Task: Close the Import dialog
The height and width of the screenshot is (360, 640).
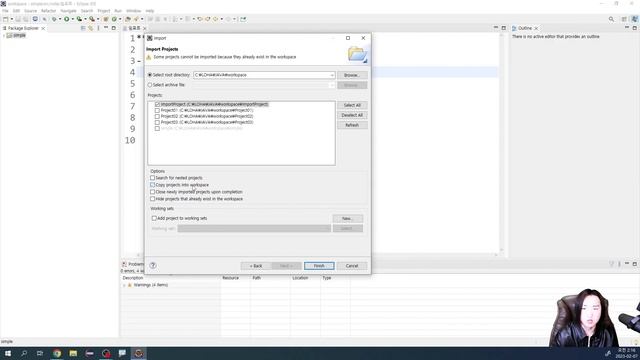Action: pyautogui.click(x=363, y=38)
